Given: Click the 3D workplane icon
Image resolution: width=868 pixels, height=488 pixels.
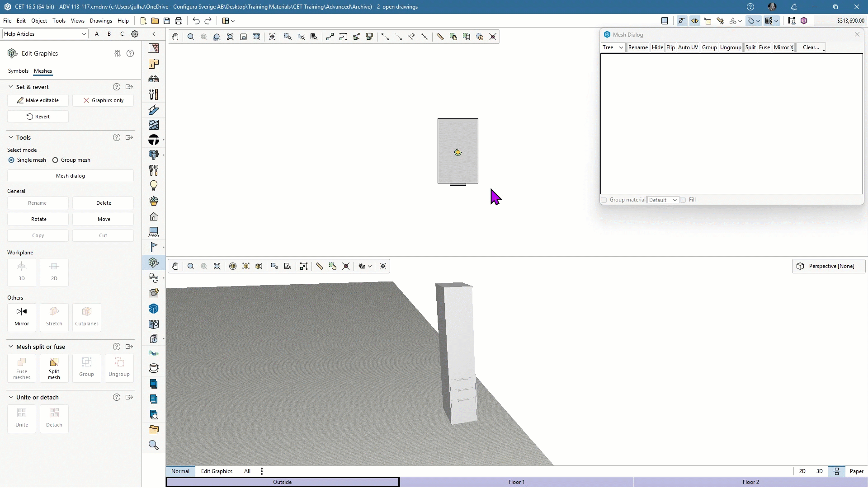Looking at the screenshot, I should tap(22, 272).
